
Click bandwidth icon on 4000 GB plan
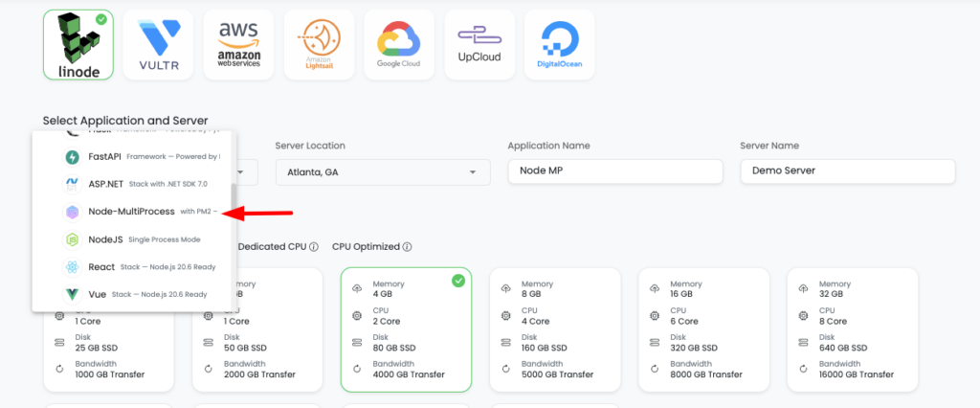click(x=358, y=369)
